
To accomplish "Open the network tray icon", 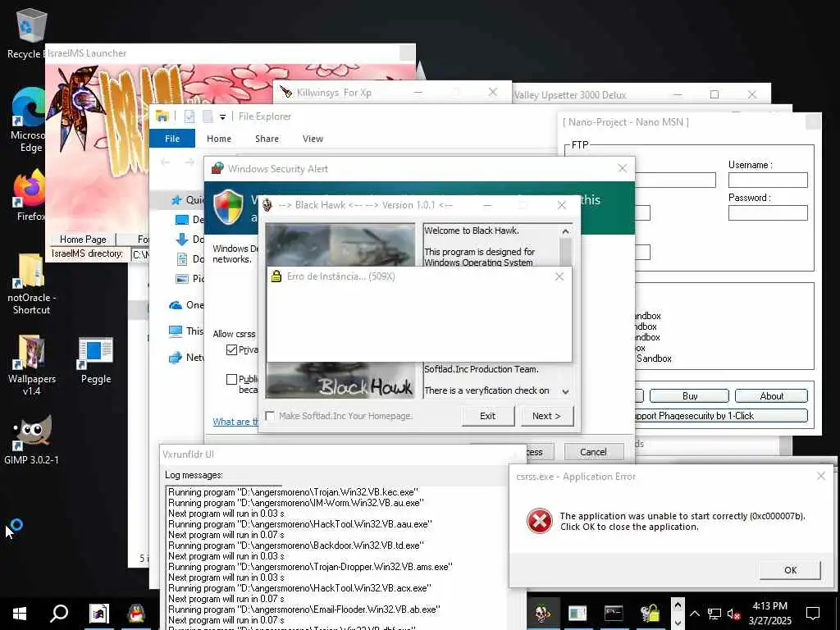I will click(714, 614).
